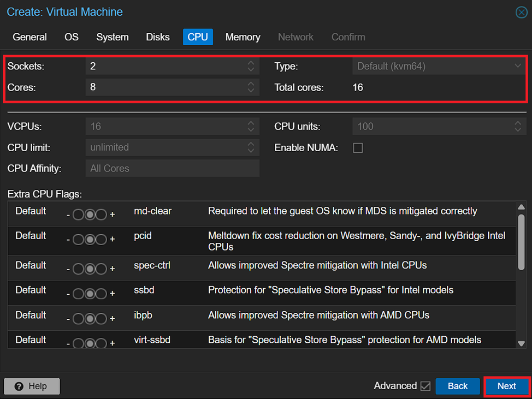This screenshot has height=399, width=532.
Task: Click the minus radio for pcid flag
Action: pyautogui.click(x=78, y=239)
